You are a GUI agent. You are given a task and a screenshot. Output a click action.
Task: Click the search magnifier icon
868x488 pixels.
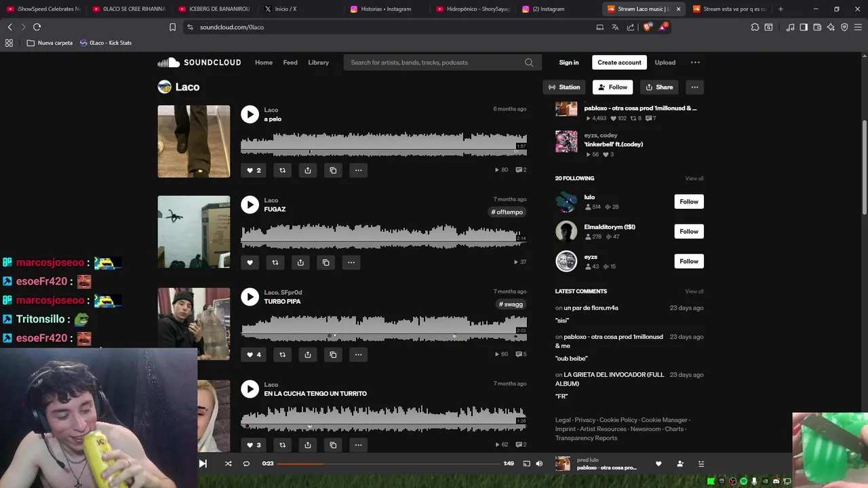click(529, 62)
